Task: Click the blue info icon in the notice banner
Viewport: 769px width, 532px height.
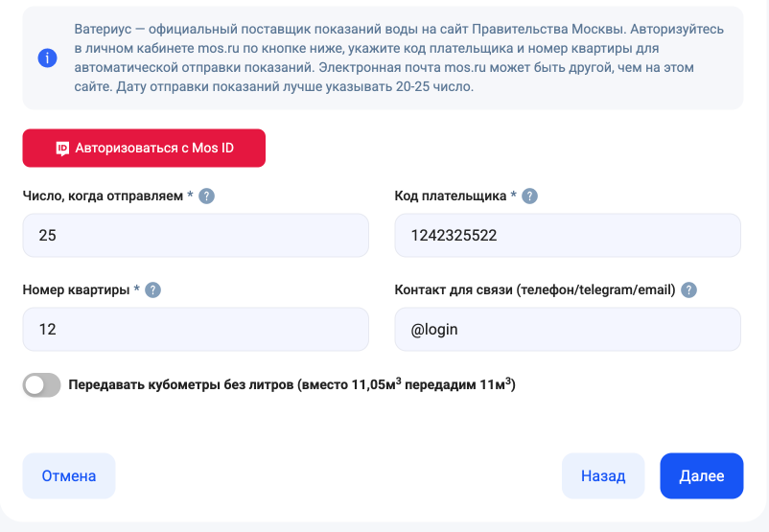Action: pos(47,58)
